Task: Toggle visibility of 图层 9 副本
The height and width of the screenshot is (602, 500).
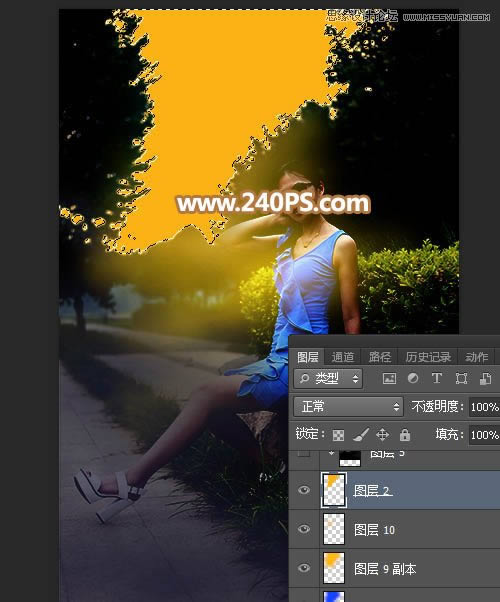Action: (304, 568)
